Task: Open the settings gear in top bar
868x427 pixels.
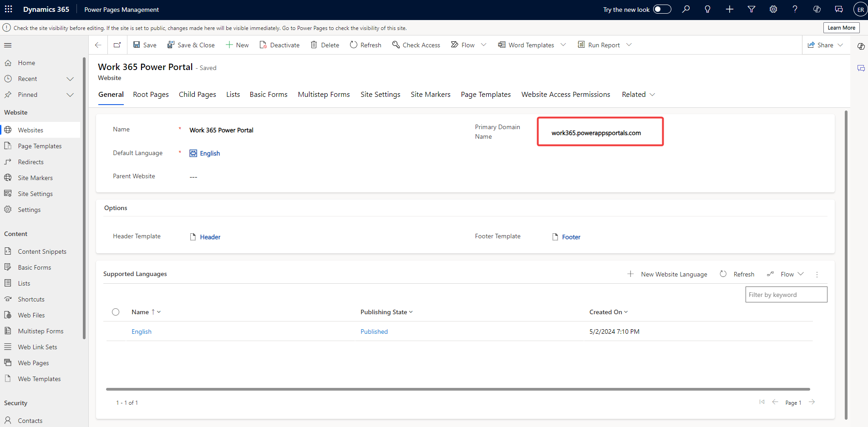Action: 773,9
